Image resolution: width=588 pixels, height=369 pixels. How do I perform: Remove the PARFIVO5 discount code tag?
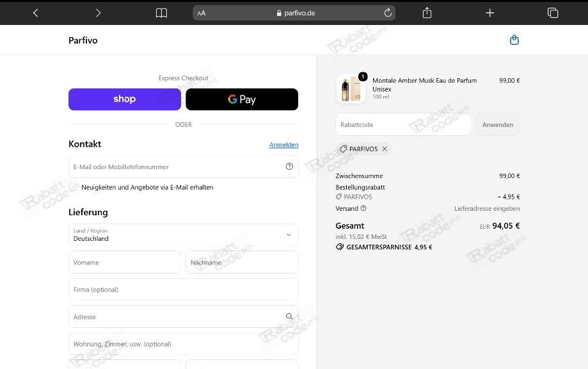tap(385, 149)
